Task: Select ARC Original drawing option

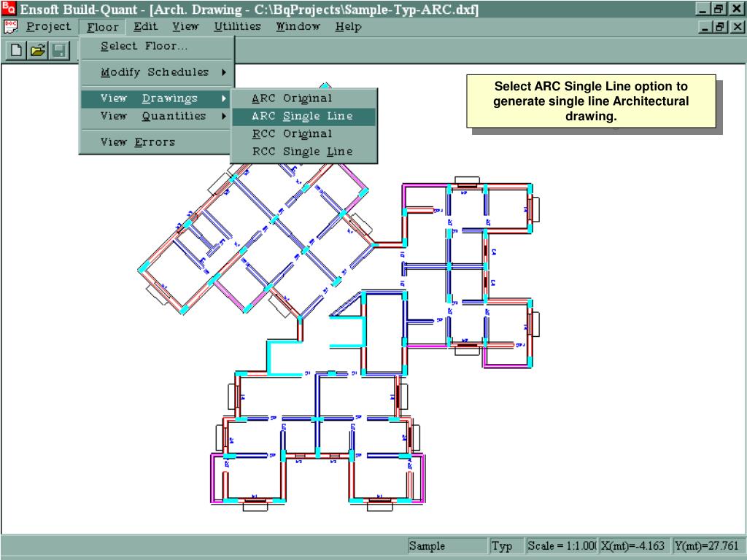Action: pyautogui.click(x=304, y=98)
